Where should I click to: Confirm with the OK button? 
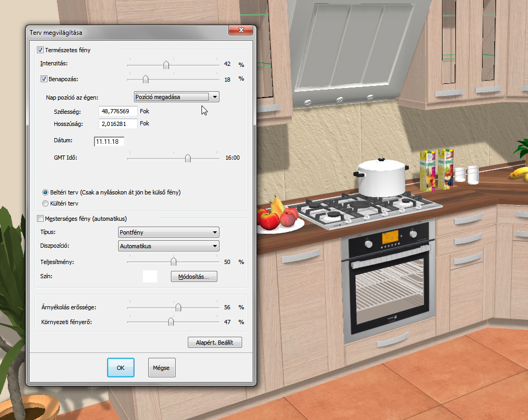pos(120,368)
